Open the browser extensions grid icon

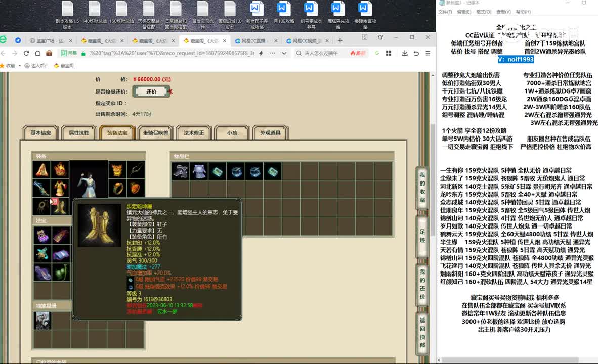389,53
